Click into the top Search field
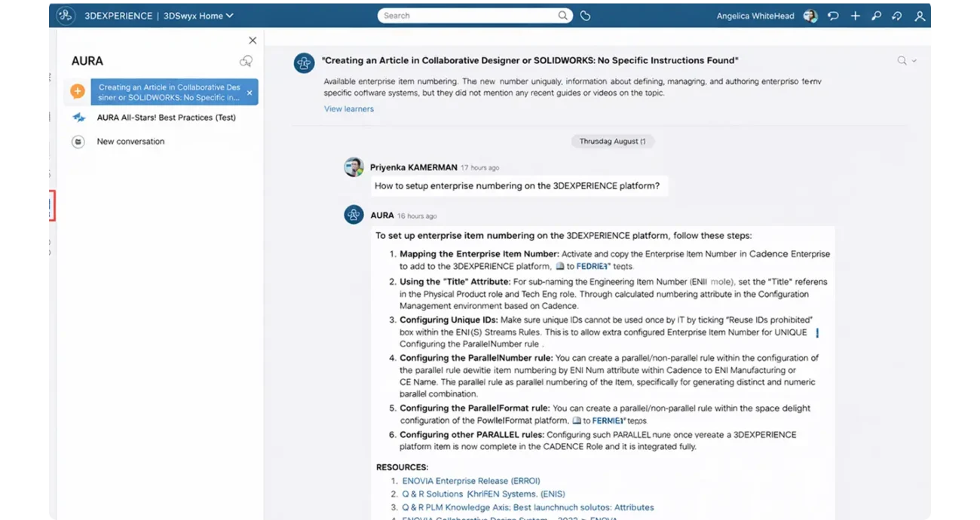This screenshot has width=980, height=520. pyautogui.click(x=467, y=16)
